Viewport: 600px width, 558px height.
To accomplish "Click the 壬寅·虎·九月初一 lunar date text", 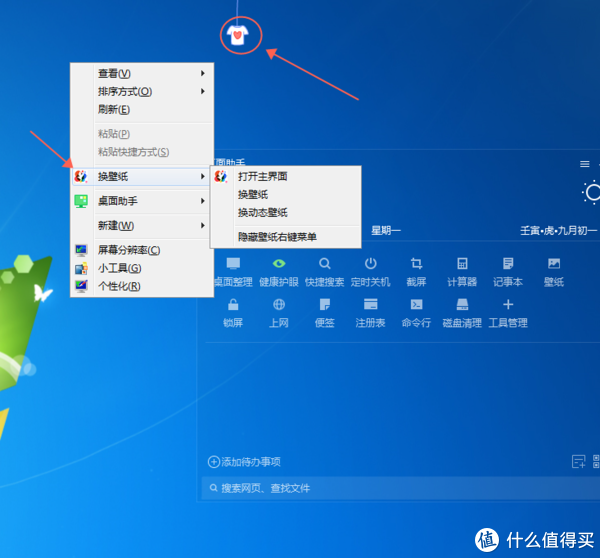I will (559, 230).
